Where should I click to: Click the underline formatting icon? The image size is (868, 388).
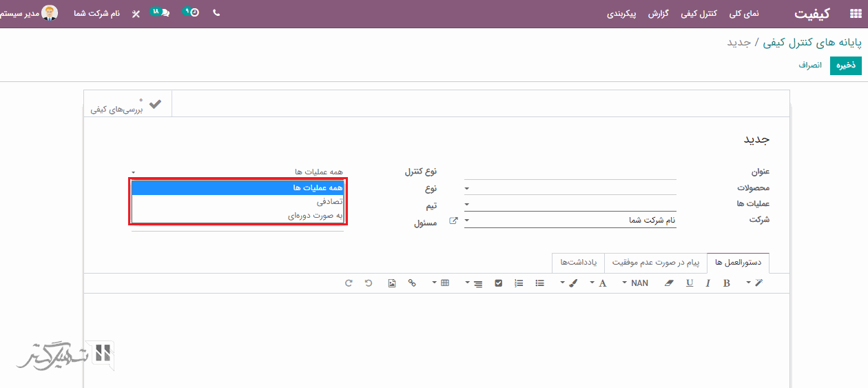pos(690,283)
